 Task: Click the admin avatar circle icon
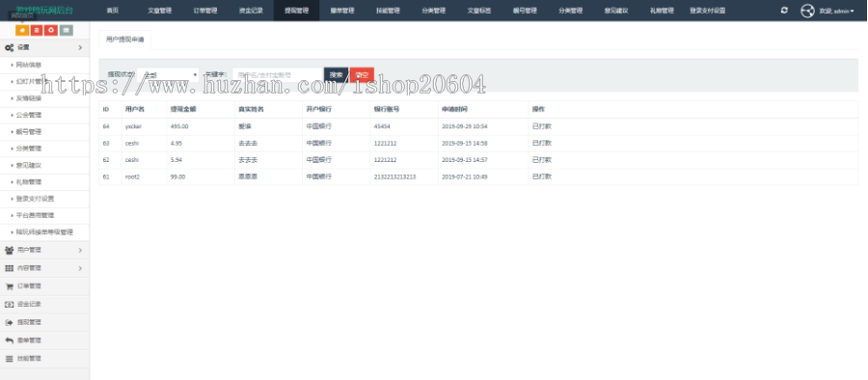pyautogui.click(x=807, y=11)
